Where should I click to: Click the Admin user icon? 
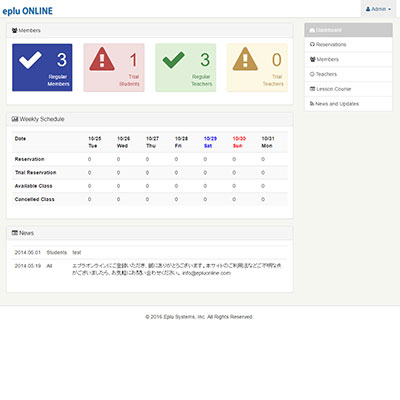(368, 9)
